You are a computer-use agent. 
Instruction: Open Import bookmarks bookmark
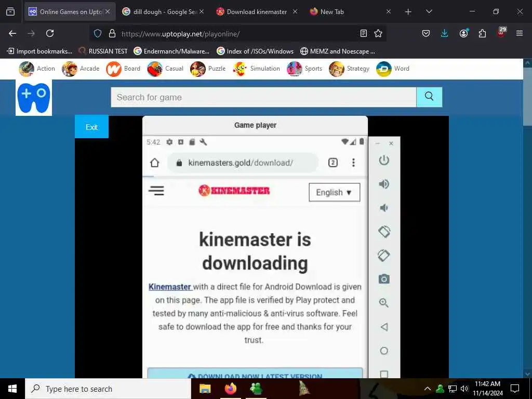pyautogui.click(x=39, y=51)
